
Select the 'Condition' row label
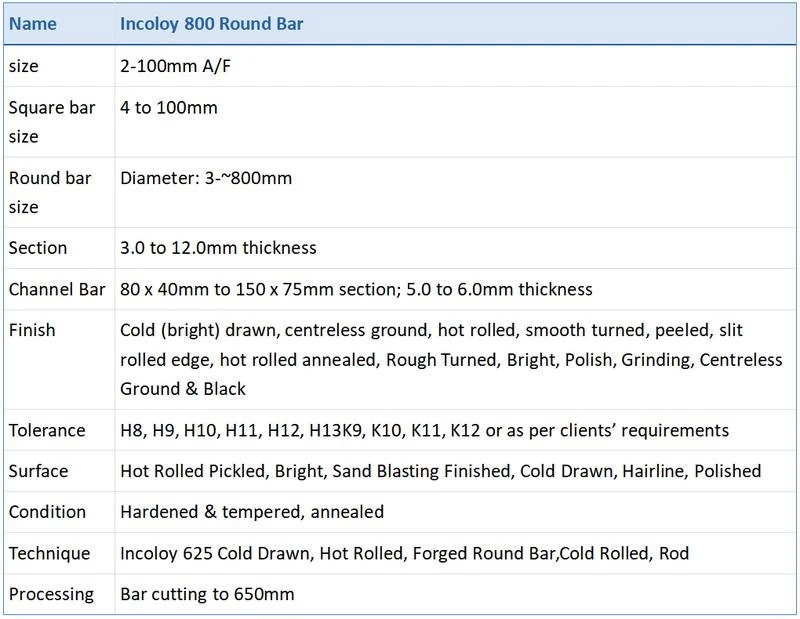click(47, 512)
